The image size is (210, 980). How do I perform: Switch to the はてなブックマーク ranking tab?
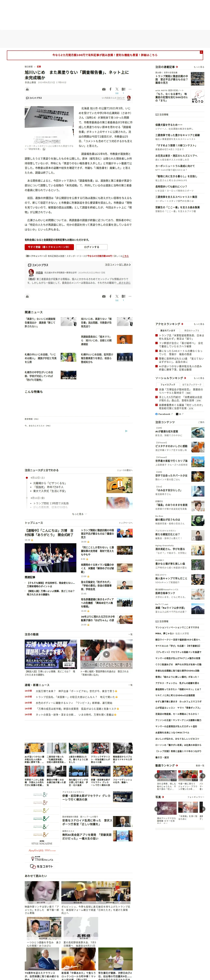click(192, 385)
